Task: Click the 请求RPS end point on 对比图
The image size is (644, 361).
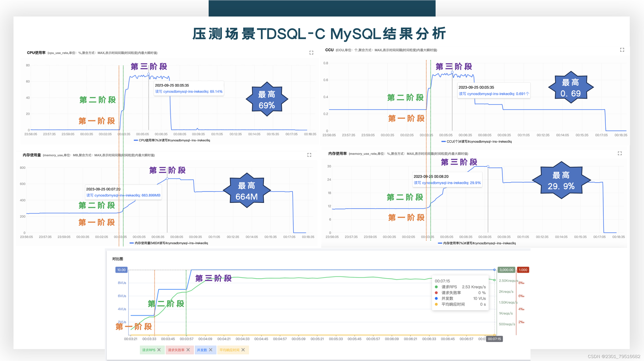Action: pos(494,280)
